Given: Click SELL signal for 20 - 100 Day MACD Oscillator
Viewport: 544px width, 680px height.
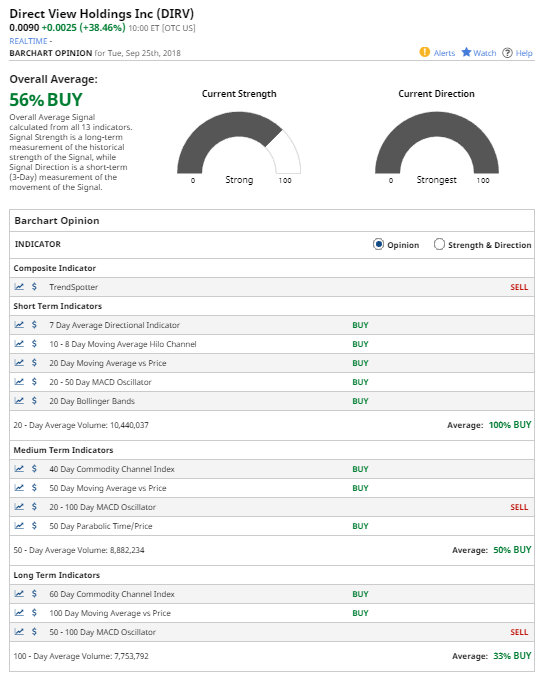Looking at the screenshot, I should click(519, 507).
